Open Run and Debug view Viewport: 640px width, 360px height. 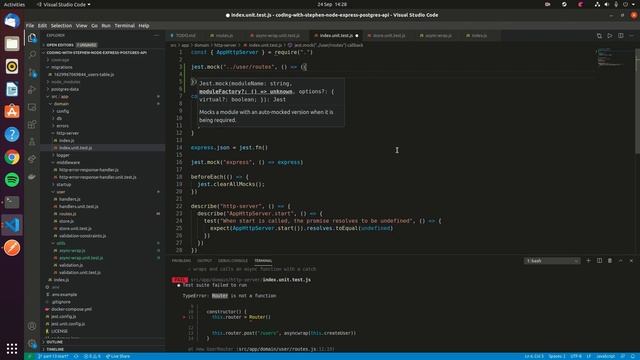point(32,90)
